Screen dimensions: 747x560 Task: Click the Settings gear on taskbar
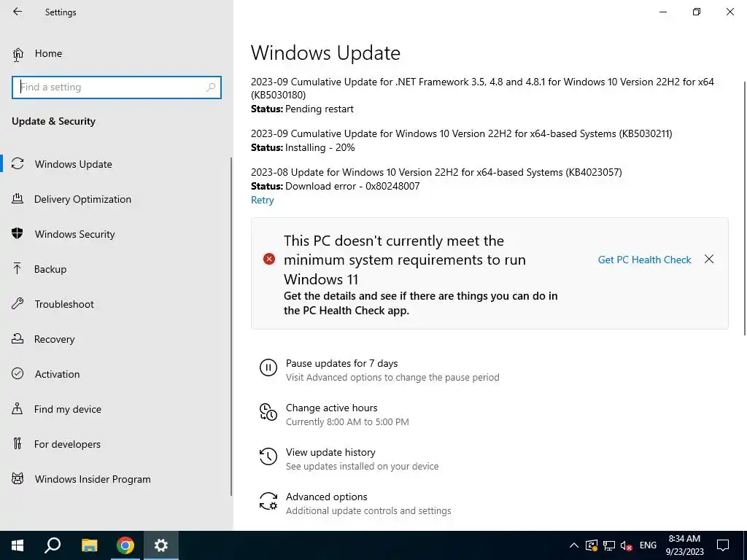pyautogui.click(x=161, y=545)
